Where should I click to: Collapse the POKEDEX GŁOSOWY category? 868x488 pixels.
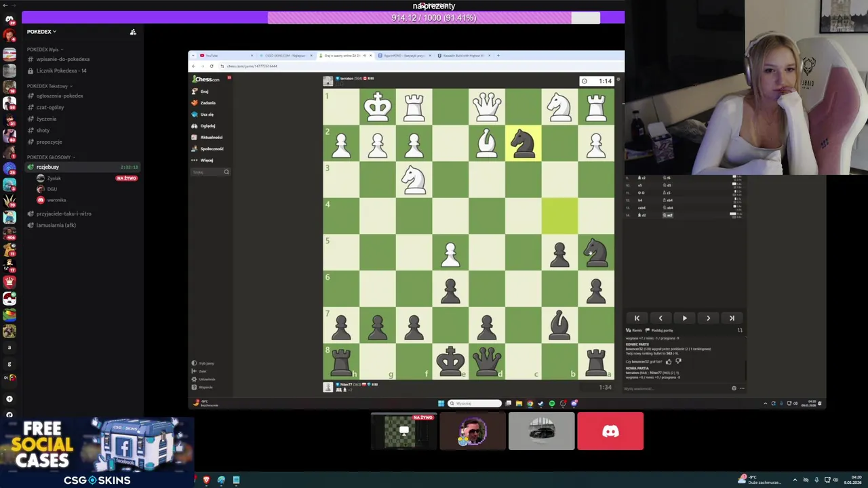pyautogui.click(x=51, y=157)
